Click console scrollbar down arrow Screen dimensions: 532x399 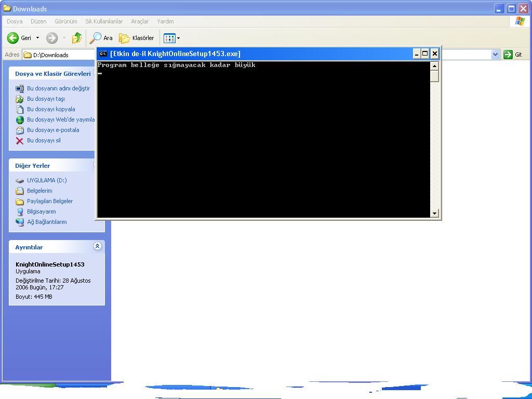click(x=434, y=213)
